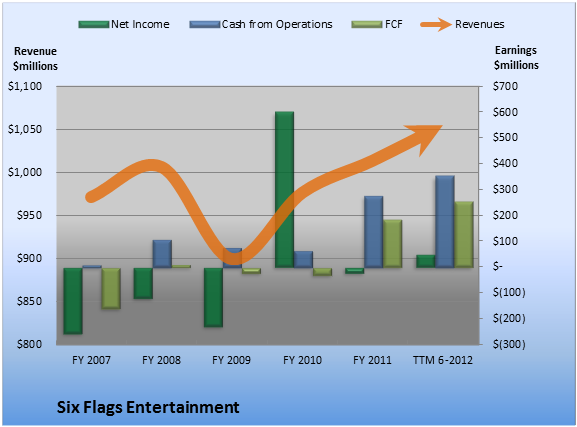This screenshot has width=577, height=427.
Task: Select the 'FCF' legend label
Action: pos(394,24)
